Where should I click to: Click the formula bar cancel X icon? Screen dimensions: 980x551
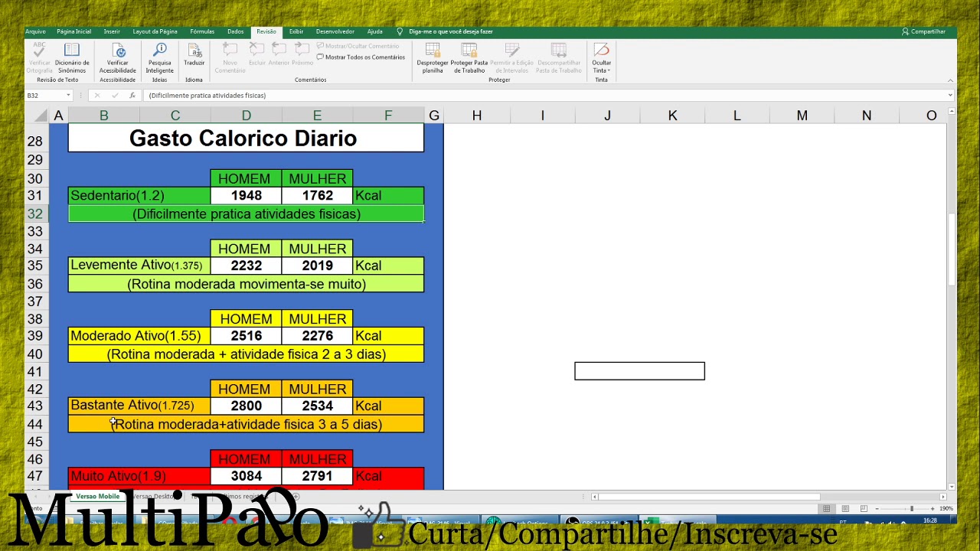96,96
